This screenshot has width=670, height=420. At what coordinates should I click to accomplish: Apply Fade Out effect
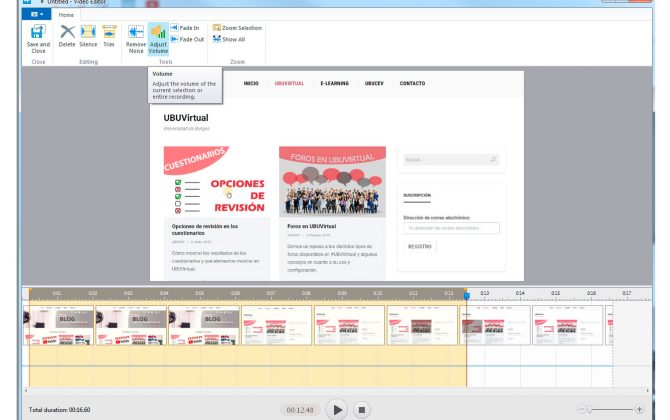coord(187,39)
